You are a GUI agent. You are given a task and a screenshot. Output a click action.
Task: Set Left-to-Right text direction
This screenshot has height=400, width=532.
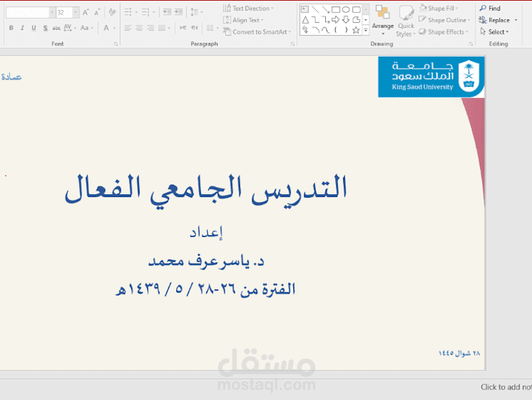tap(183, 28)
